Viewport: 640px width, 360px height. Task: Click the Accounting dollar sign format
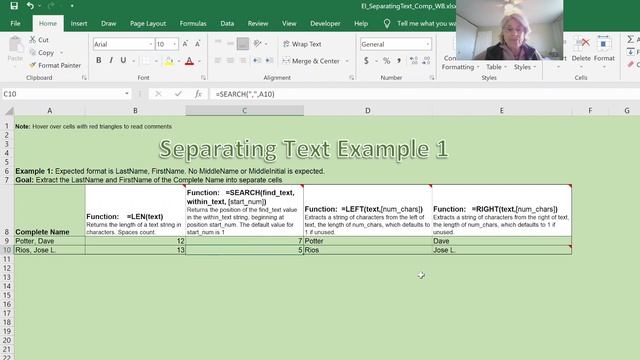(366, 61)
